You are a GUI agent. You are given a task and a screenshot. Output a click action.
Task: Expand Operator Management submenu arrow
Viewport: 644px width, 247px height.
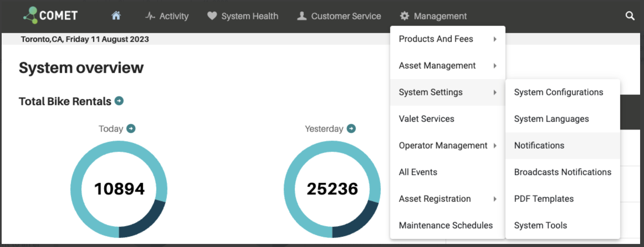(495, 146)
